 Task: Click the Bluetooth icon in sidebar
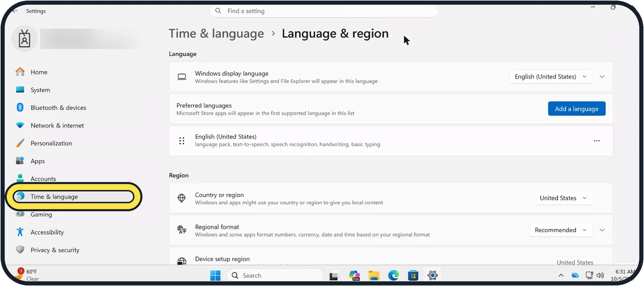click(x=20, y=107)
